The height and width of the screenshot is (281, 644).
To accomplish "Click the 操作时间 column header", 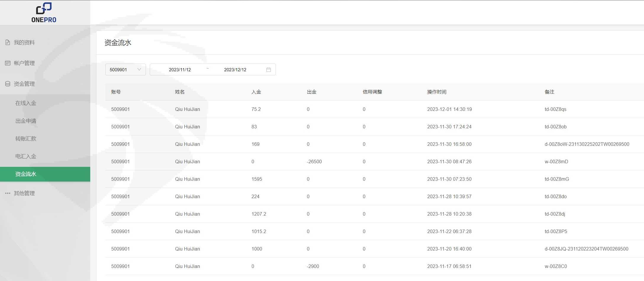I will point(437,92).
